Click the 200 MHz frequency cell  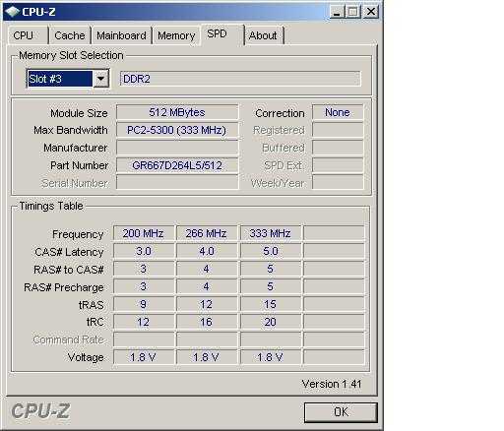tap(144, 233)
